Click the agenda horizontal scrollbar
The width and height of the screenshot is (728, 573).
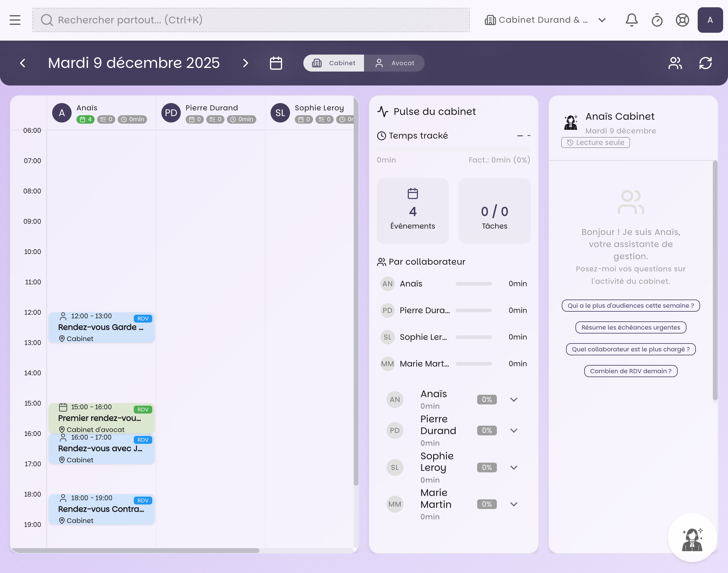point(134,551)
